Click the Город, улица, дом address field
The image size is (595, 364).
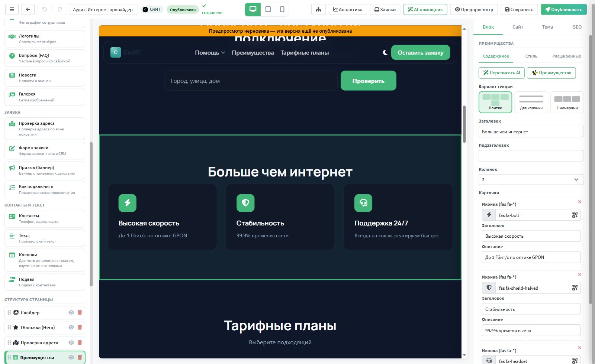pos(251,81)
